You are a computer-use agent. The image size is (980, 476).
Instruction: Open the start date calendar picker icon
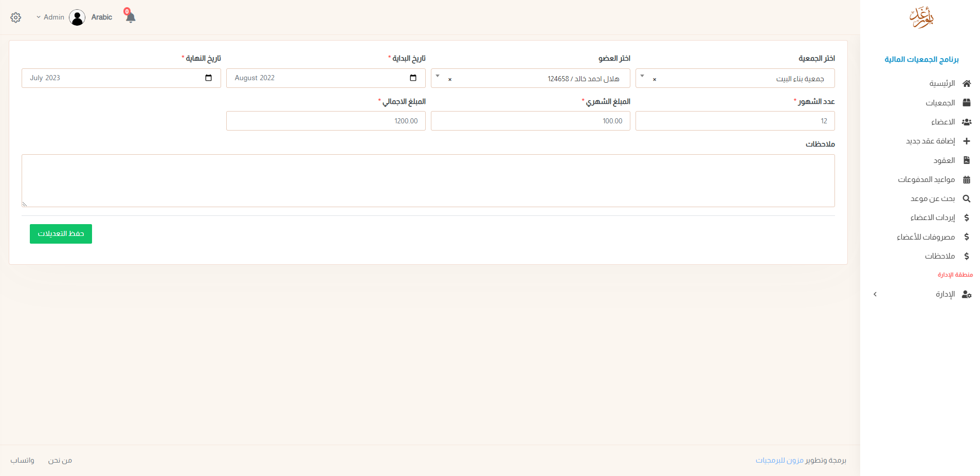(x=413, y=78)
